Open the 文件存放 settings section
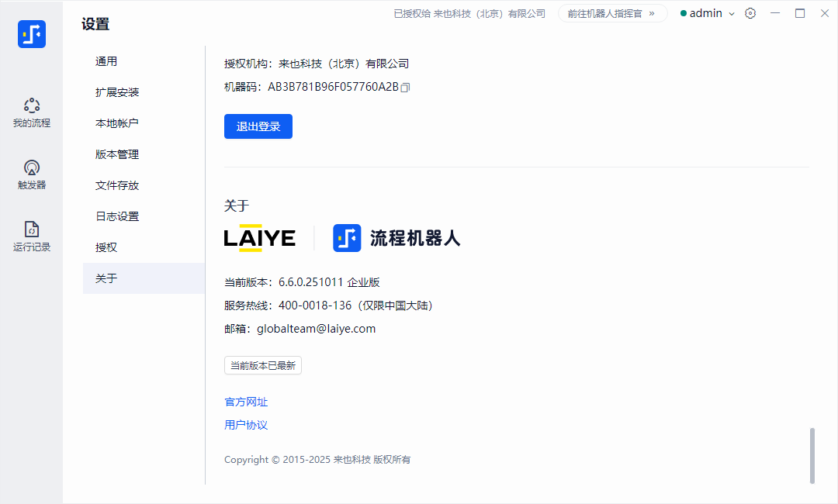 117,185
